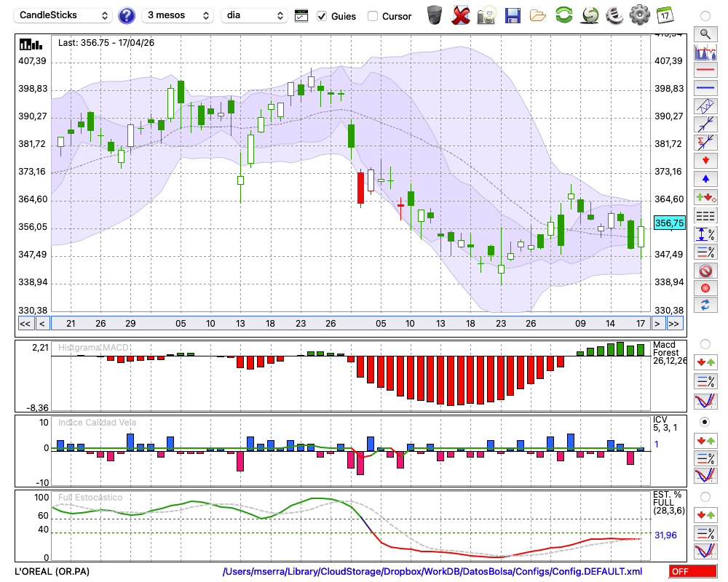The height and width of the screenshot is (582, 728).
Task: Open the folder icon in toolbar
Action: [x=538, y=16]
